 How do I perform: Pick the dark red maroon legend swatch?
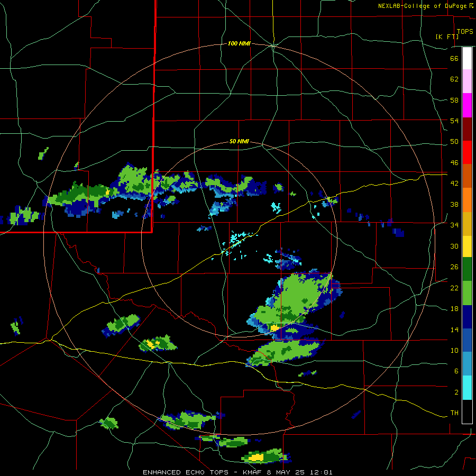pos(467,129)
